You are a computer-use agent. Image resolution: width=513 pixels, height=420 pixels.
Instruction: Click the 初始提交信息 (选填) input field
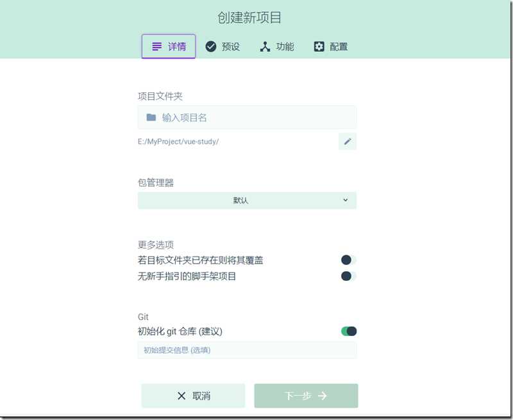coord(248,350)
